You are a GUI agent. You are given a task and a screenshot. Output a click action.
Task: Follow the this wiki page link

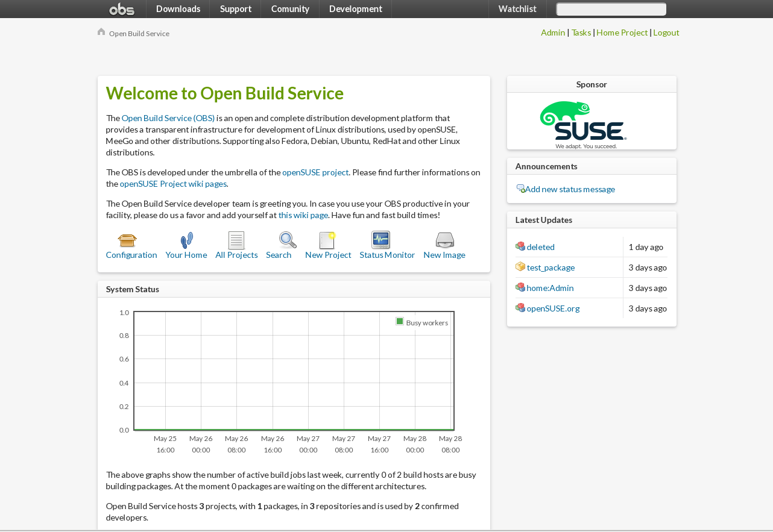(x=303, y=214)
